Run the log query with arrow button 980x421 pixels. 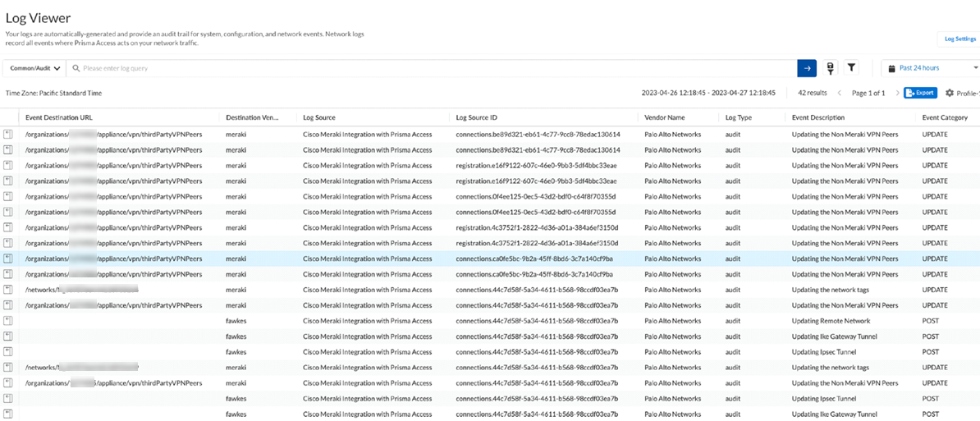point(807,68)
